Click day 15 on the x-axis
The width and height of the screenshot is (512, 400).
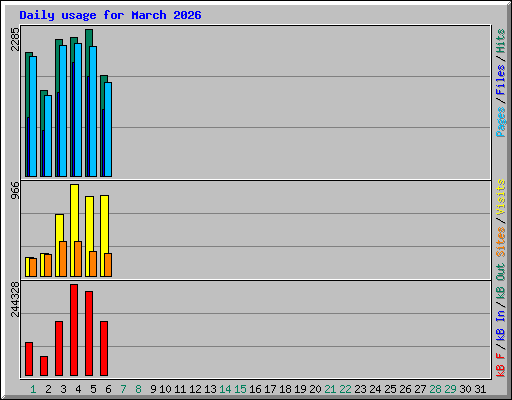[240, 389]
